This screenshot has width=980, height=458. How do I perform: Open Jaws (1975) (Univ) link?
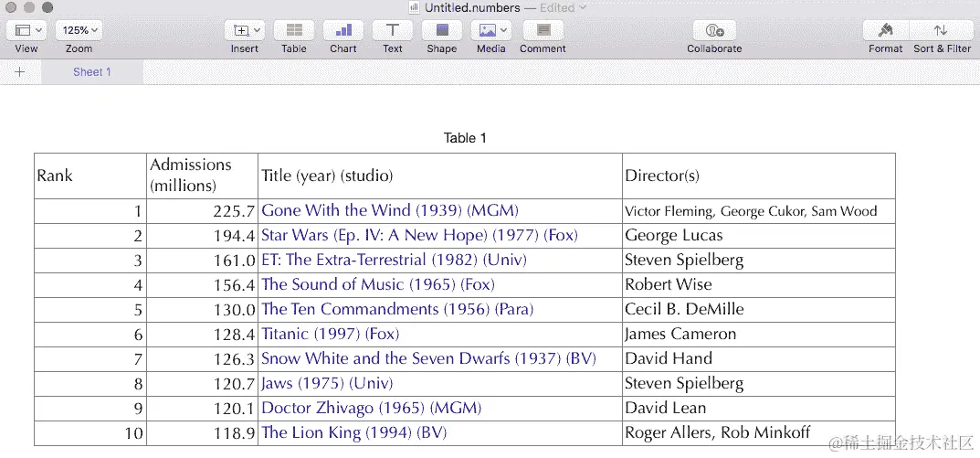(x=327, y=384)
